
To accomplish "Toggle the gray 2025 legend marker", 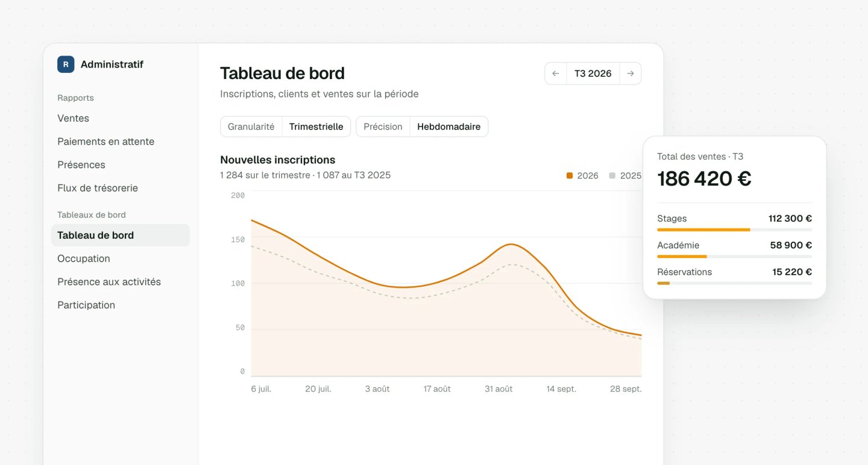I will (612, 176).
